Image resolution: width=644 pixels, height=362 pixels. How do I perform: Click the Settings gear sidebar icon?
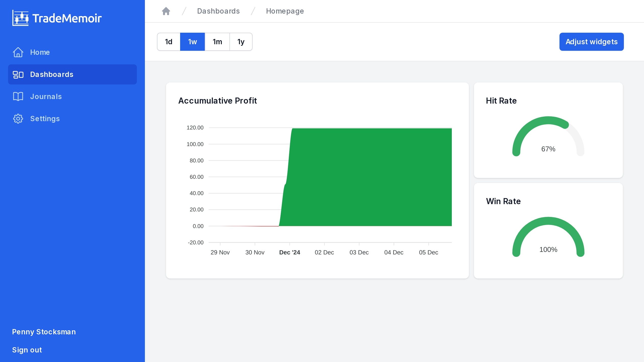click(18, 118)
